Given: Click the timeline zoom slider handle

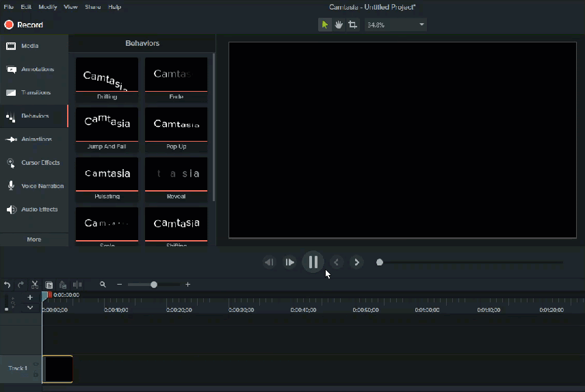Looking at the screenshot, I should point(154,285).
